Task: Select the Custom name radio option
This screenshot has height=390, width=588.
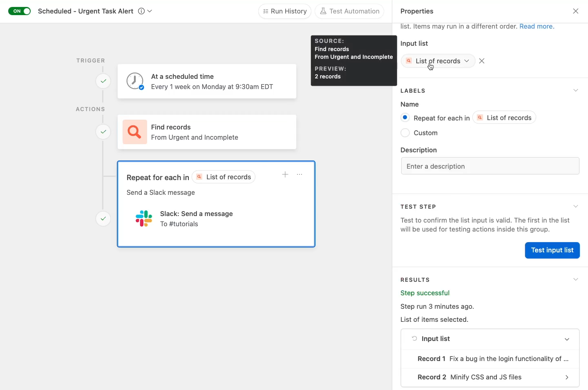Action: [x=405, y=133]
